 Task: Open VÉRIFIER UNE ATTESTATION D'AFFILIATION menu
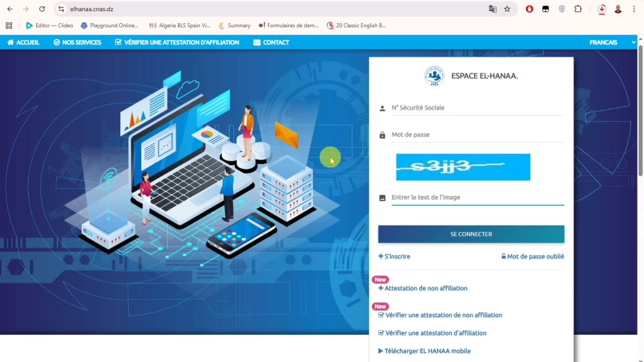tap(177, 42)
